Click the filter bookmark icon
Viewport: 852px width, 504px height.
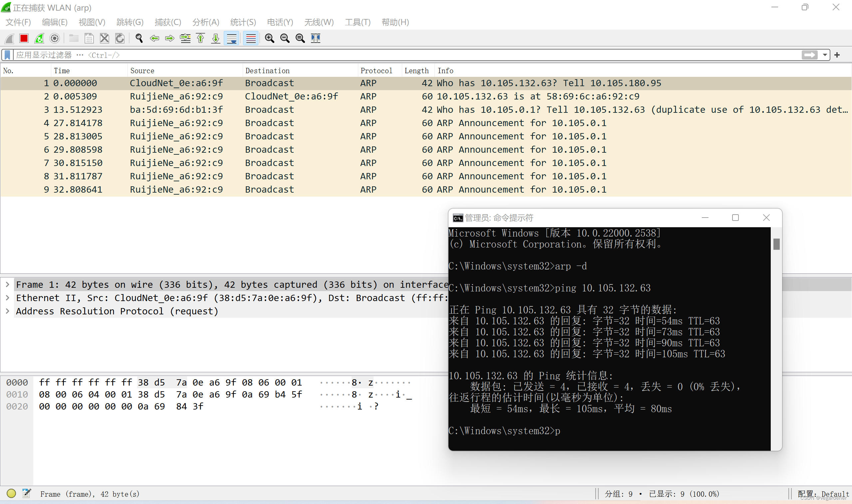click(7, 55)
